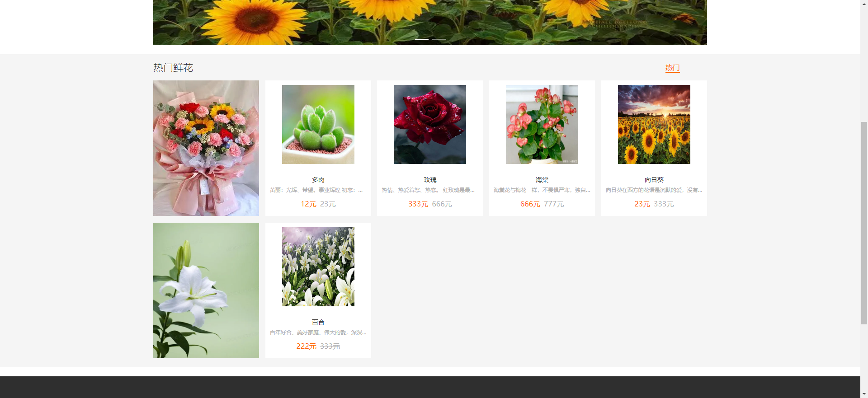View the red rose product photo
This screenshot has width=868, height=398.
(429, 124)
